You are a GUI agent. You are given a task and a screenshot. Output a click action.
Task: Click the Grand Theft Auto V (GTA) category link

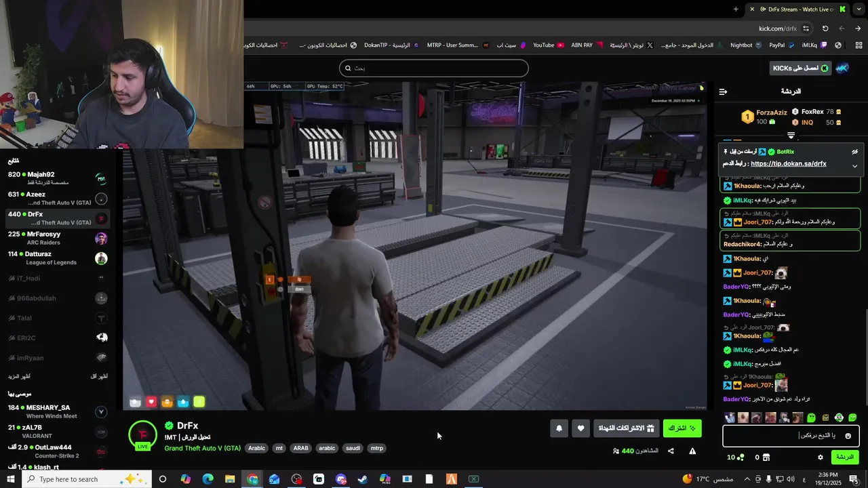click(x=202, y=448)
